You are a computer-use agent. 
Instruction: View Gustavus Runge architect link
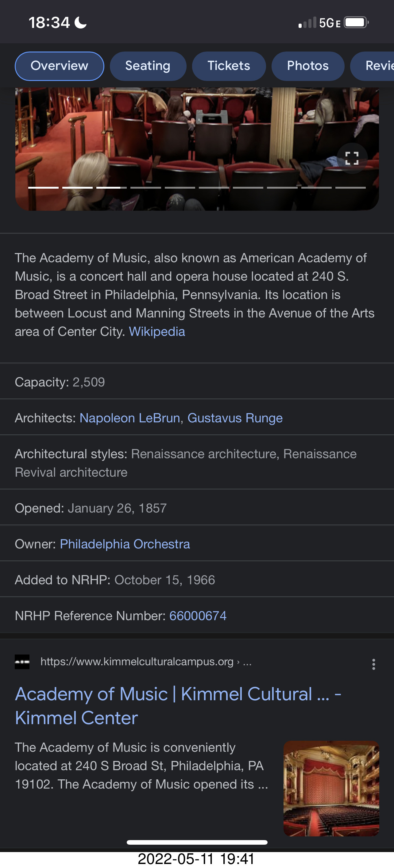(x=235, y=418)
